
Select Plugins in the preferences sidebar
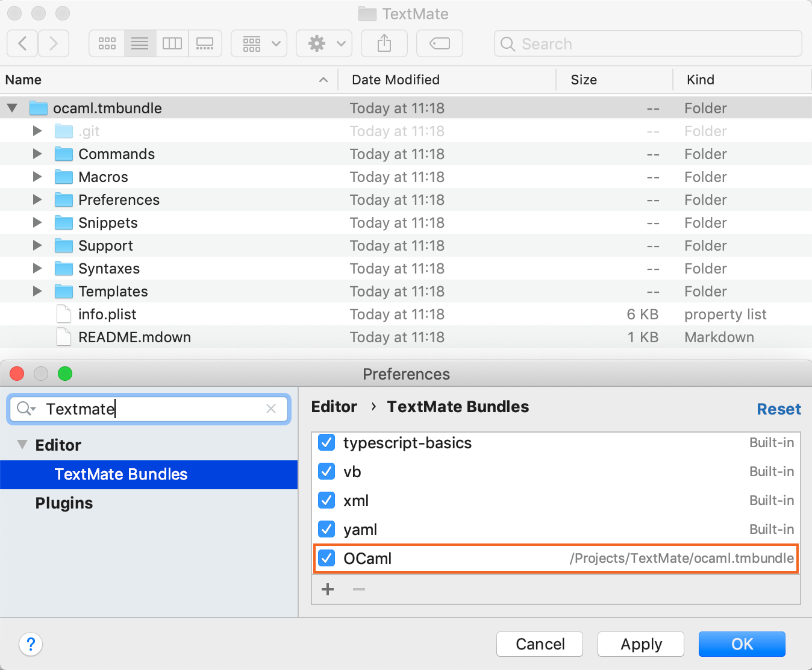click(64, 502)
